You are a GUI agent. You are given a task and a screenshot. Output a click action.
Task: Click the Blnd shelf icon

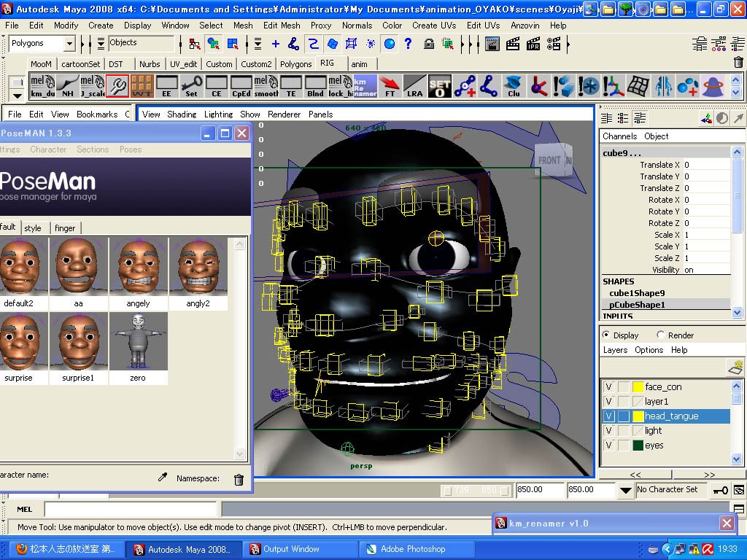pos(315,86)
